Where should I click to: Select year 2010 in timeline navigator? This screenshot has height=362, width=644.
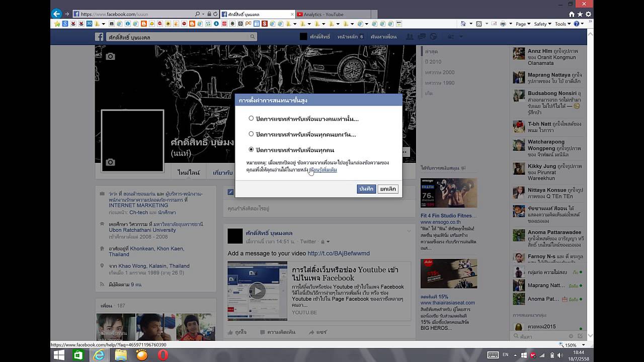tap(433, 62)
